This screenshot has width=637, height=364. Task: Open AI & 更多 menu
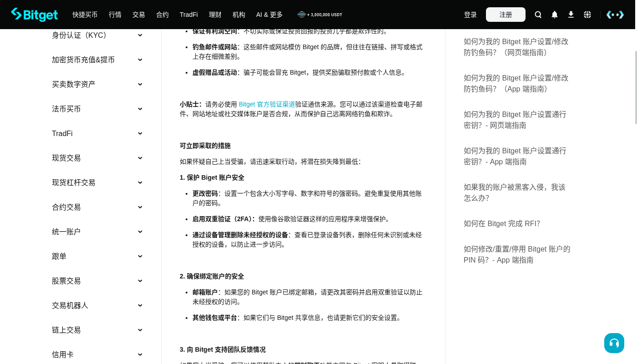pos(269,15)
